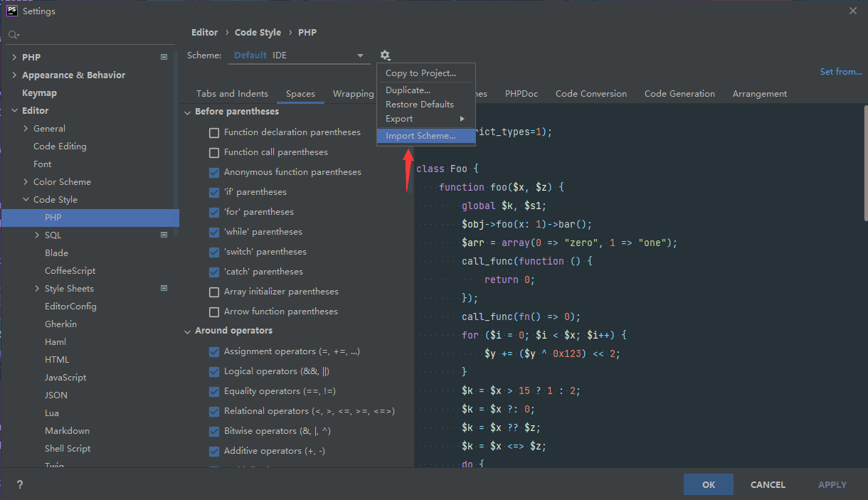Confirm settings with the OK button
The width and height of the screenshot is (868, 500).
tap(709, 484)
